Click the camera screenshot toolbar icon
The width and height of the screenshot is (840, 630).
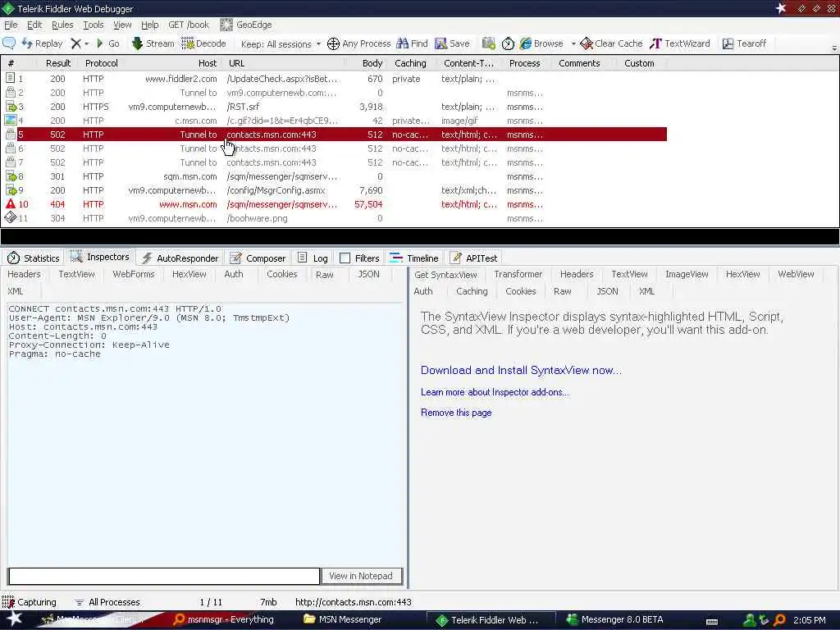click(x=488, y=43)
